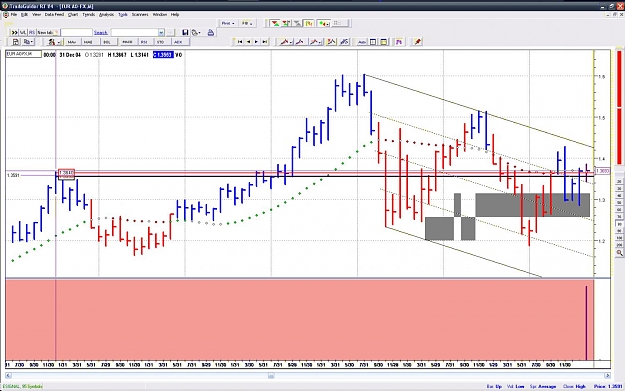625x391 pixels.
Task: Step back one bar button
Action: 248,42
